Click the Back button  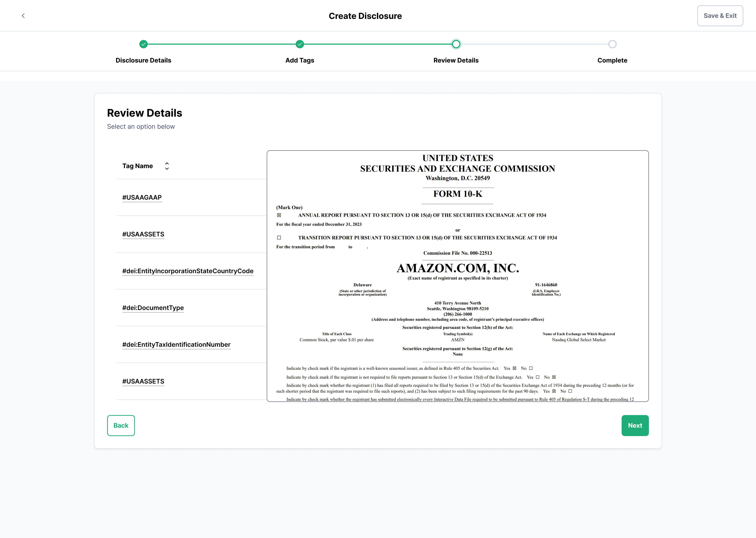click(121, 425)
